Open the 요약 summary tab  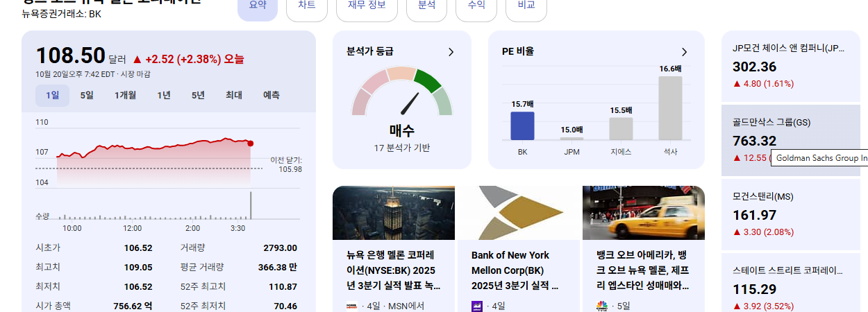pyautogui.click(x=258, y=6)
